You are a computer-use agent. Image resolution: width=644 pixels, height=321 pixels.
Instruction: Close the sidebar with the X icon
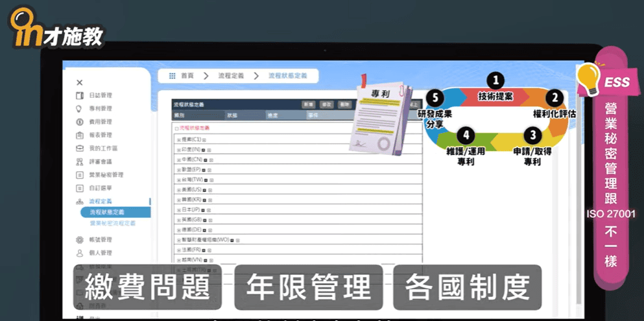(79, 82)
